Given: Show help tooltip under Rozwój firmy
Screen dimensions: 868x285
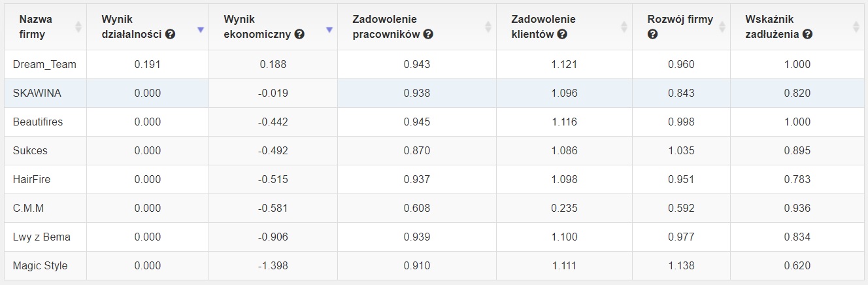Looking at the screenshot, I should click(x=652, y=35).
